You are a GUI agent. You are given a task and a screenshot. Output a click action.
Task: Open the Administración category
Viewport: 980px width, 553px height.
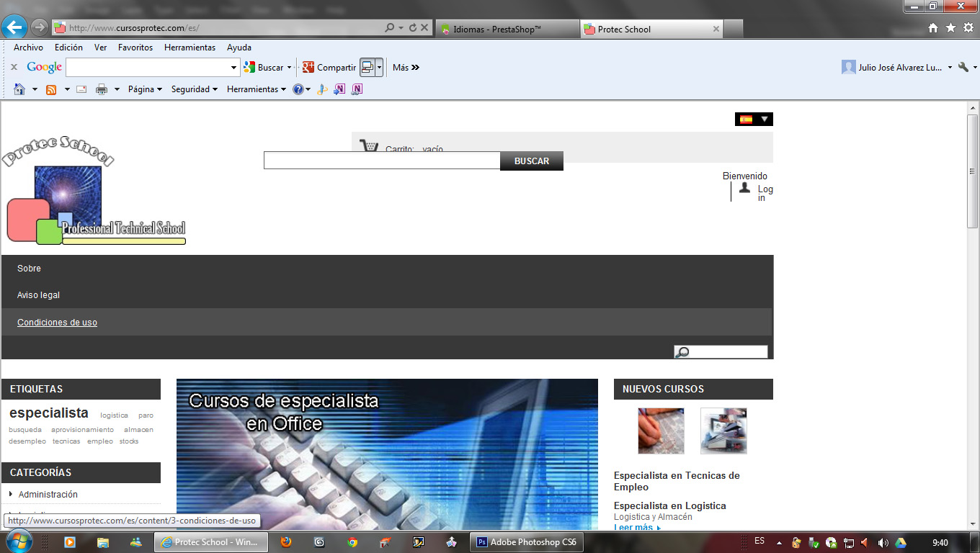(48, 495)
